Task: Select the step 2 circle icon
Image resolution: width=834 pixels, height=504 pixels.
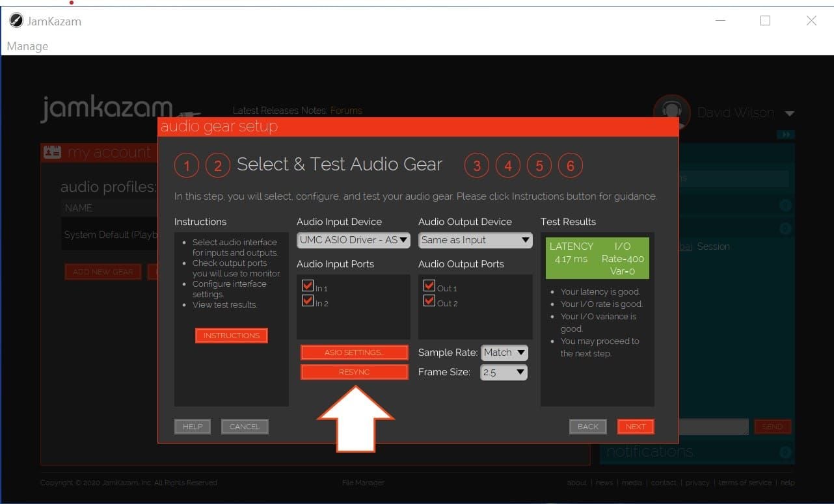Action: tap(218, 165)
